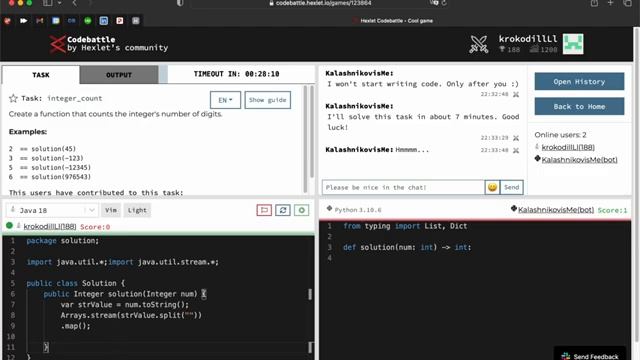Click the example line '2 == solution(45)'
This screenshot has width=640, height=360.
tap(42, 149)
